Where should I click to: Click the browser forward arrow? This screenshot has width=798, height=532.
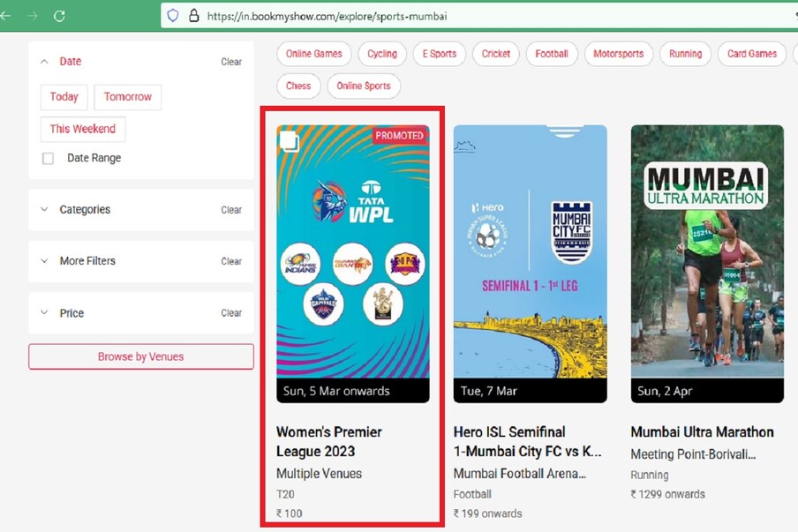[32, 16]
